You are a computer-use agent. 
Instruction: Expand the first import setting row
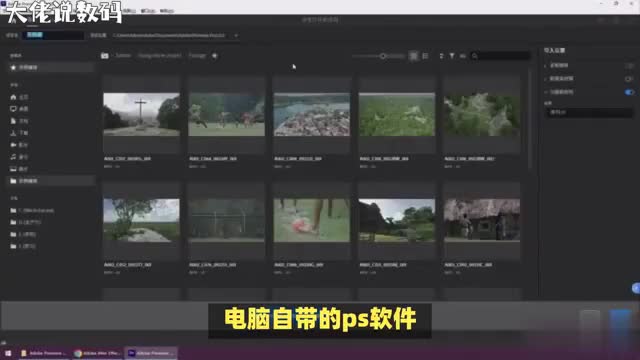[x=546, y=65]
